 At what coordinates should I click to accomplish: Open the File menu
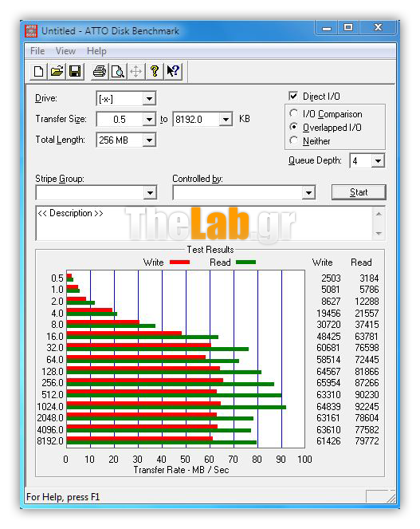coord(37,51)
